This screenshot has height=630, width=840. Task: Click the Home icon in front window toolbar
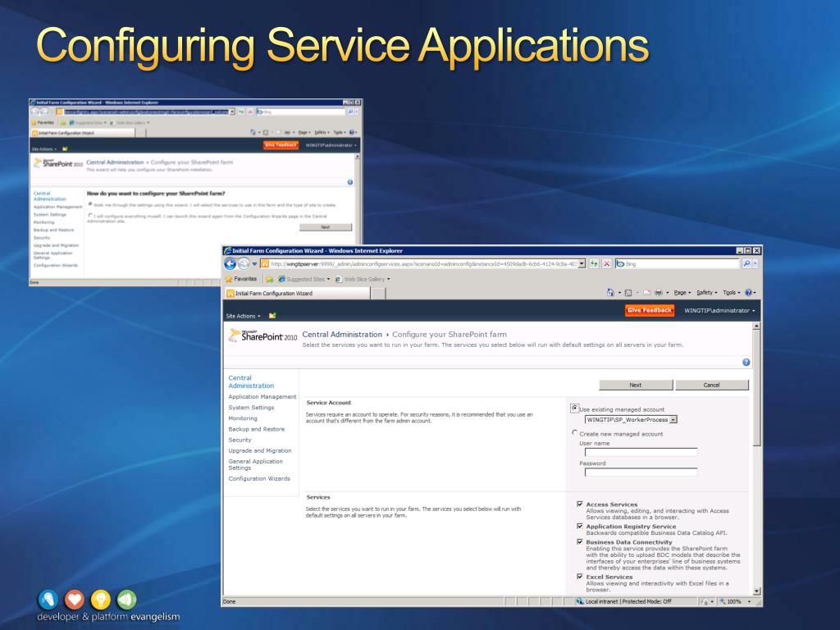pos(610,293)
